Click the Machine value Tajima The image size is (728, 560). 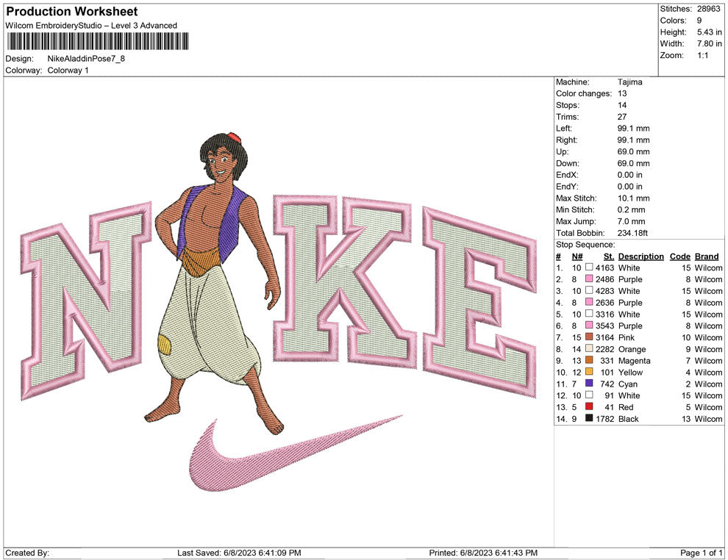630,82
